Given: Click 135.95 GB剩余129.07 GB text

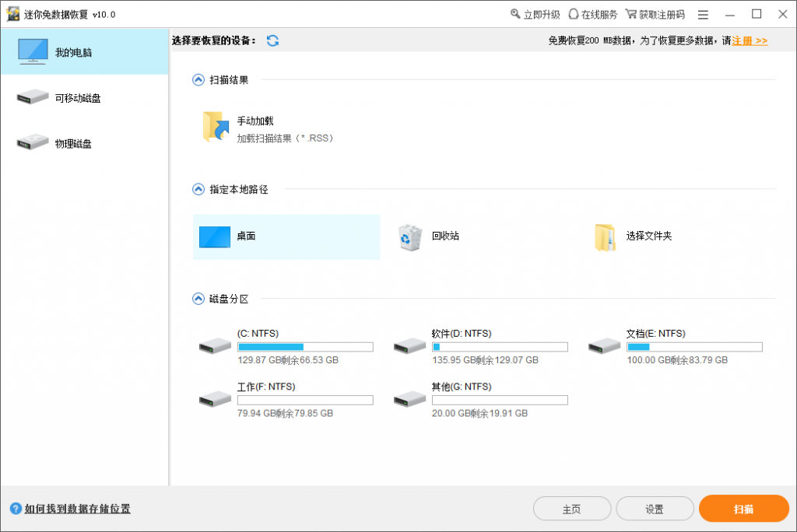Looking at the screenshot, I should coord(485,360).
